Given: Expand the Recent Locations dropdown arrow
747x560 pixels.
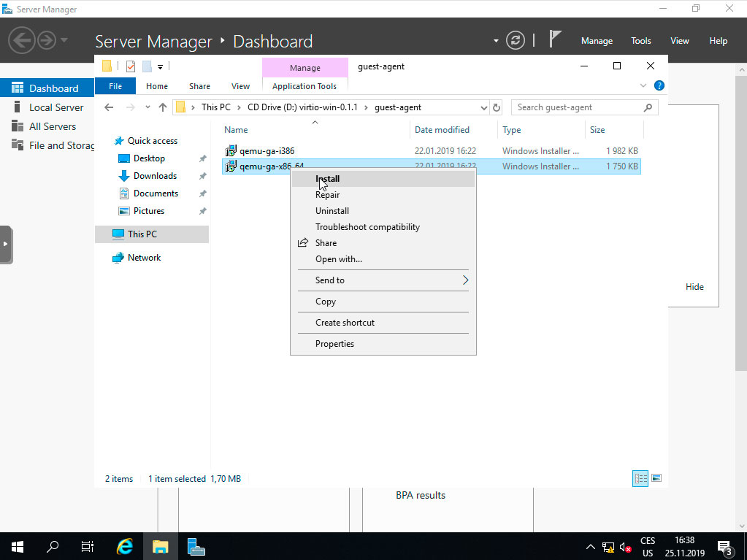Looking at the screenshot, I should 147,107.
